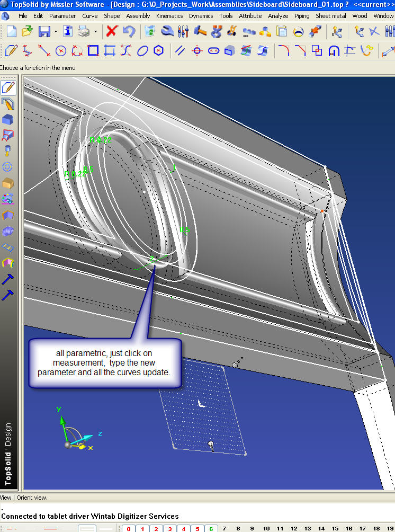The width and height of the screenshot is (395, 532).
Task: Select the Line tool with red endpoints
Action: click(44, 51)
